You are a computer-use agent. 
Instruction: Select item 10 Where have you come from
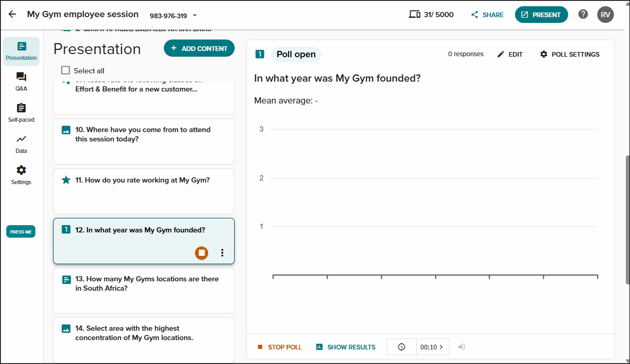tap(144, 141)
